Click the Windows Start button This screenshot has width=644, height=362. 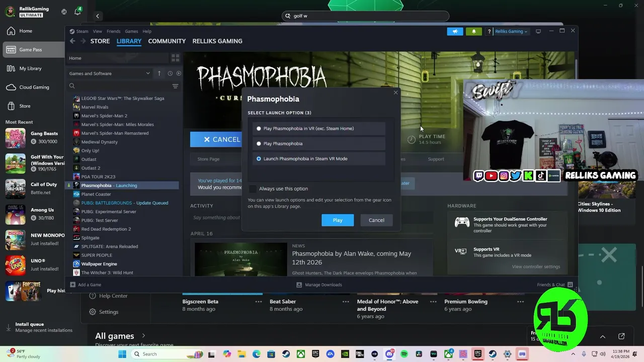pyautogui.click(x=122, y=354)
